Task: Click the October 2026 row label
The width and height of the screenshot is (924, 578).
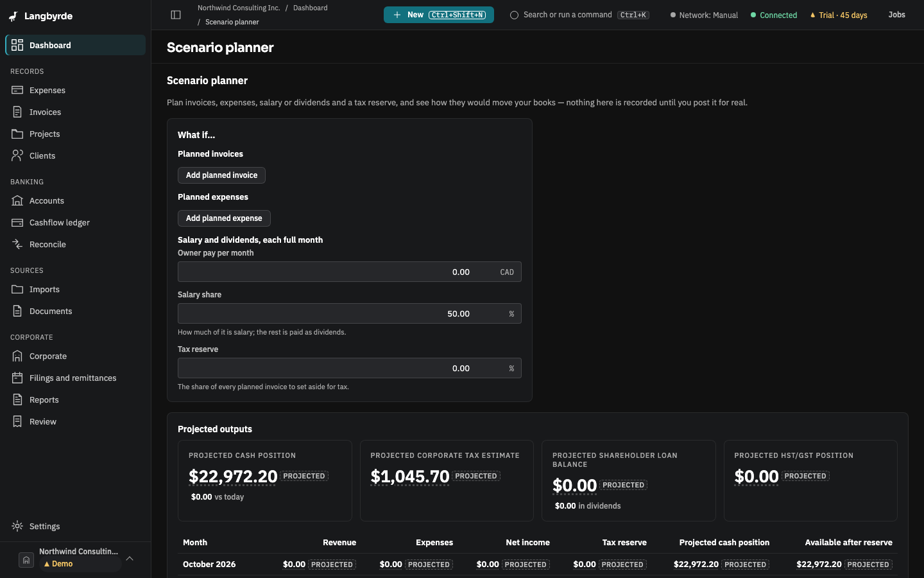Action: [x=209, y=565]
